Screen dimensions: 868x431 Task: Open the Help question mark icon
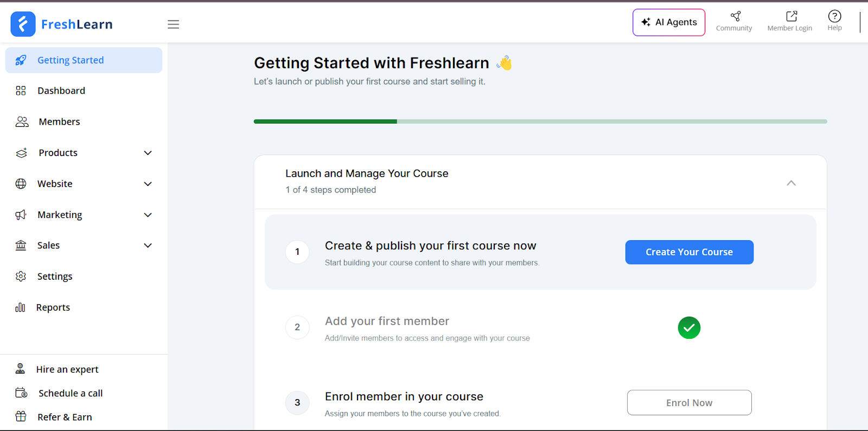click(x=834, y=16)
